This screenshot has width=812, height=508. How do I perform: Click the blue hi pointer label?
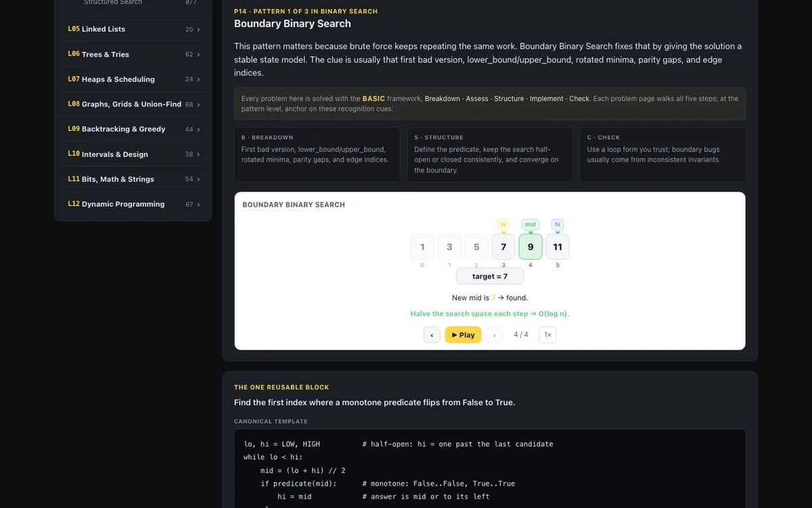(558, 224)
